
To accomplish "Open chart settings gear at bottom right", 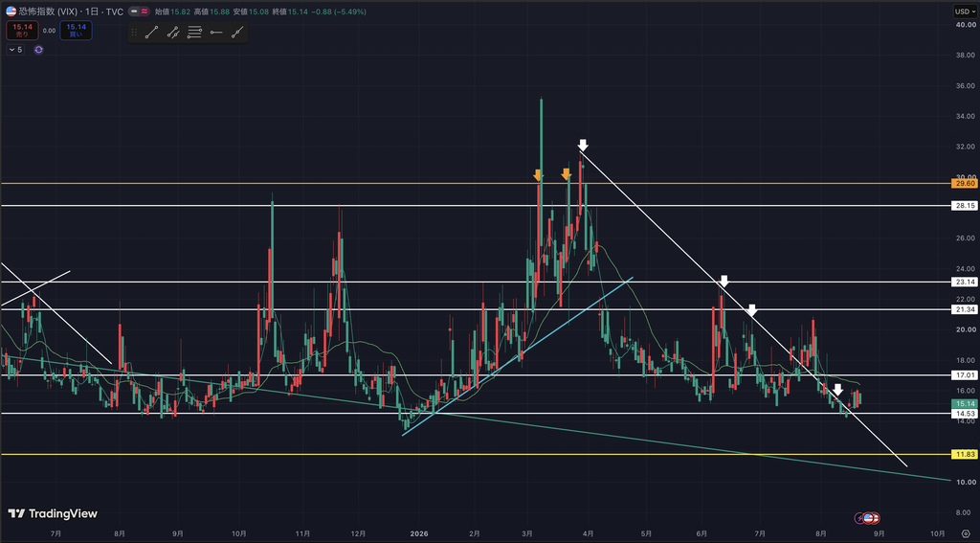I will pyautogui.click(x=966, y=533).
